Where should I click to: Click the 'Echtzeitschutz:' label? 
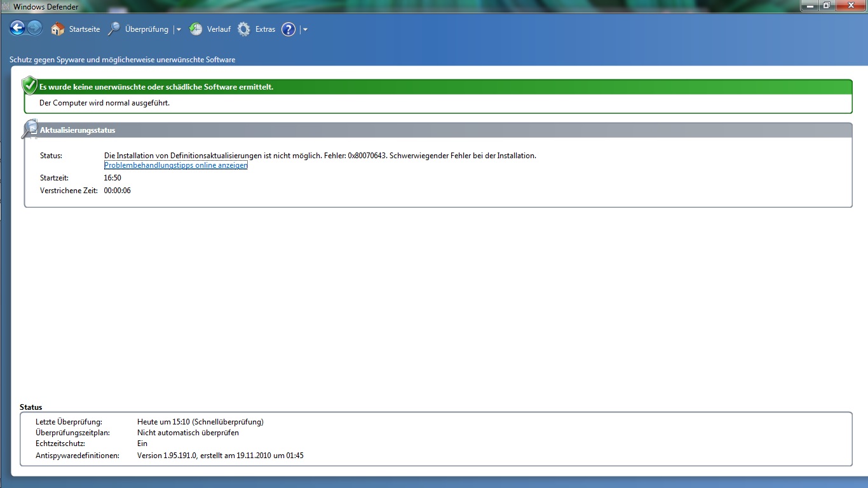(60, 444)
